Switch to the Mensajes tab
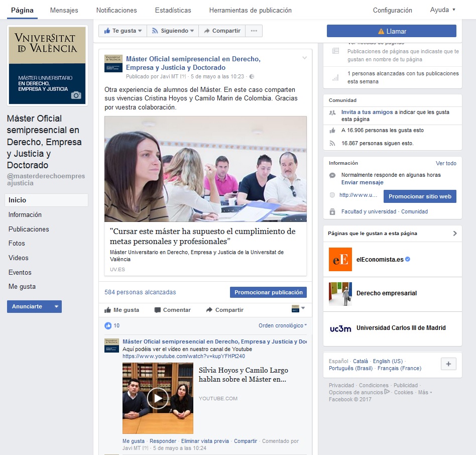Screen dimensions: 476x455 64,11
